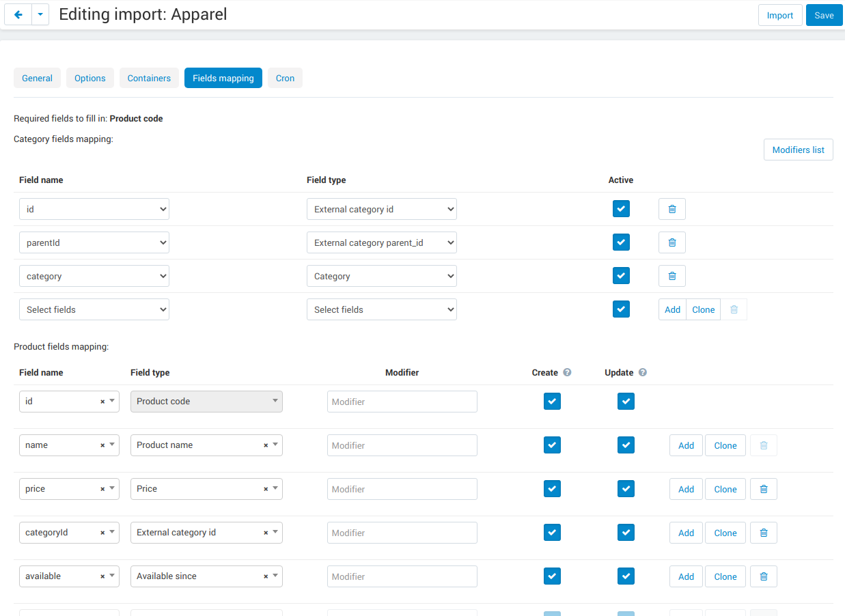
Task: Click the help icon next to Update
Action: pos(642,373)
